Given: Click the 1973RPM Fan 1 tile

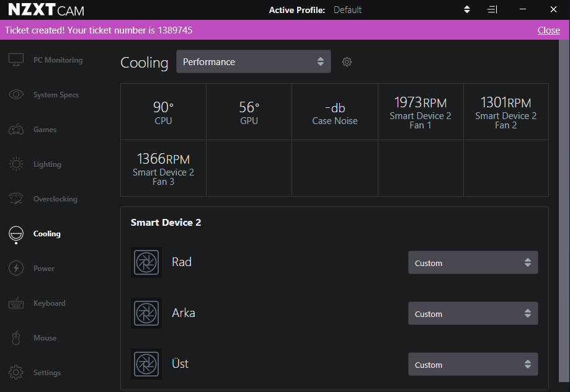Looking at the screenshot, I should 421,112.
